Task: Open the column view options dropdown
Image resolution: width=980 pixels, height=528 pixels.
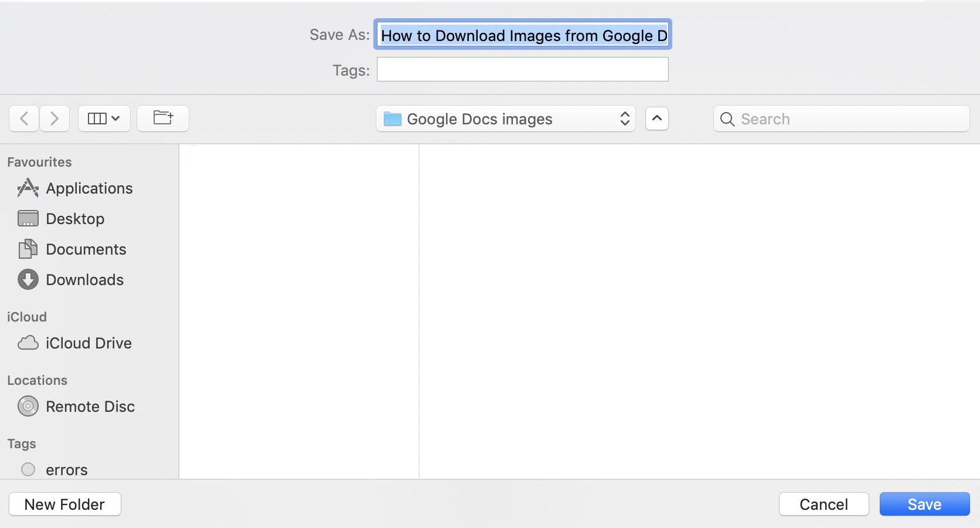Action: [104, 119]
